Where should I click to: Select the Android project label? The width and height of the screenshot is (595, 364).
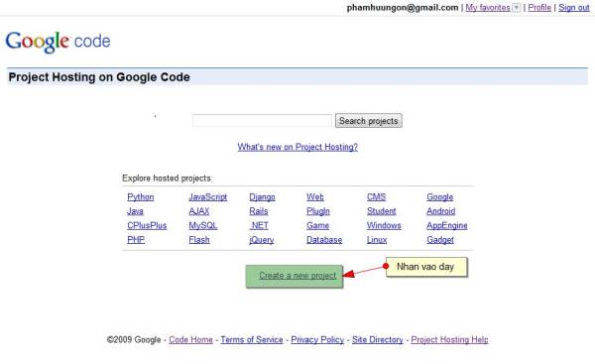point(441,211)
